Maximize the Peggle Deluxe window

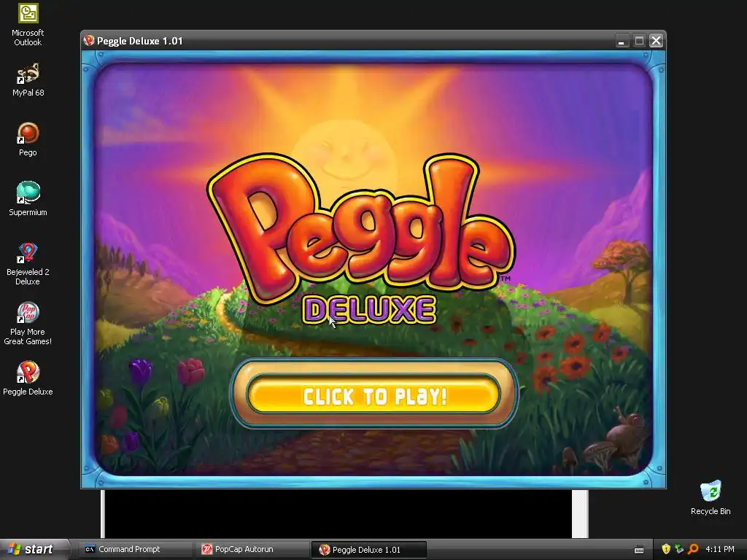(639, 41)
